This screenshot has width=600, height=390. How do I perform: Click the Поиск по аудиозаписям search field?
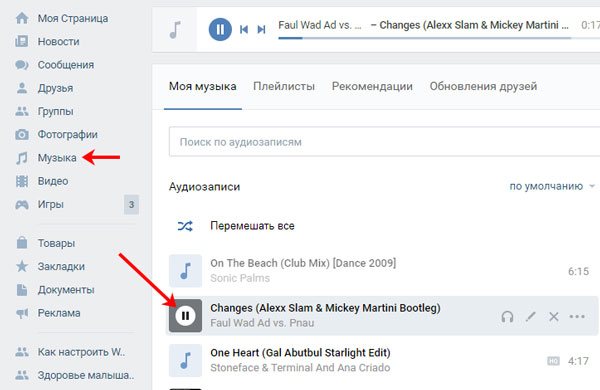point(384,142)
